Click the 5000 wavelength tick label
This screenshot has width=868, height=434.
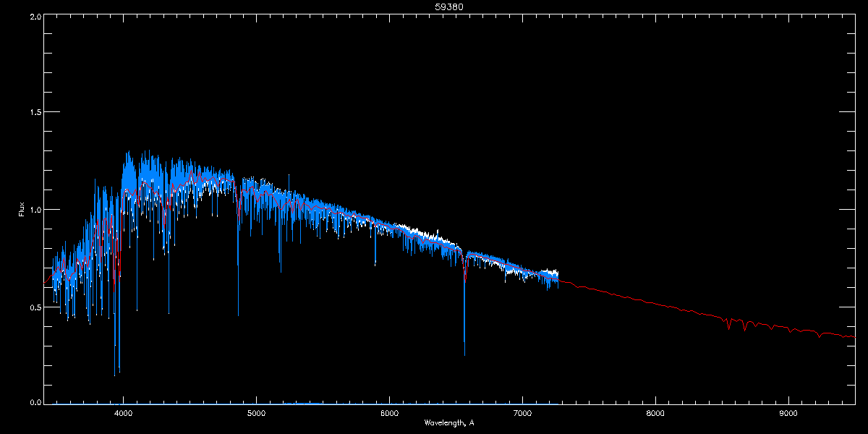(257, 414)
